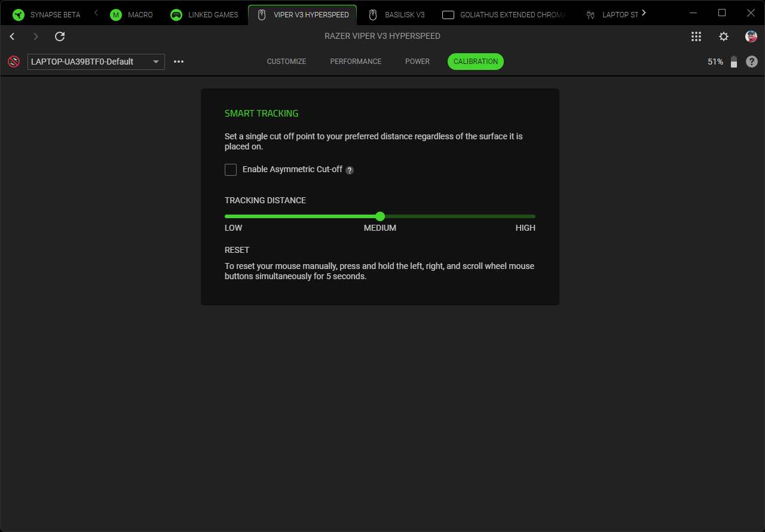Image resolution: width=765 pixels, height=532 pixels.
Task: Click the tracking distance slider handle
Action: pos(380,216)
